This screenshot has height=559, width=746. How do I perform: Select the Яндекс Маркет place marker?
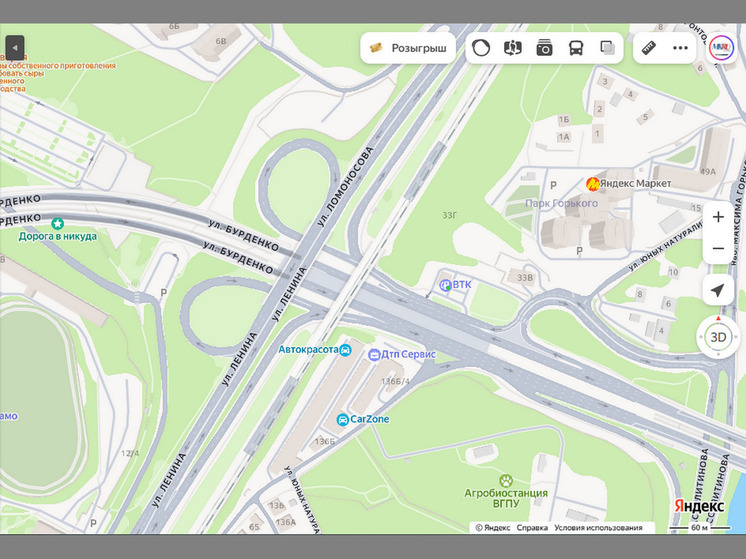(593, 184)
